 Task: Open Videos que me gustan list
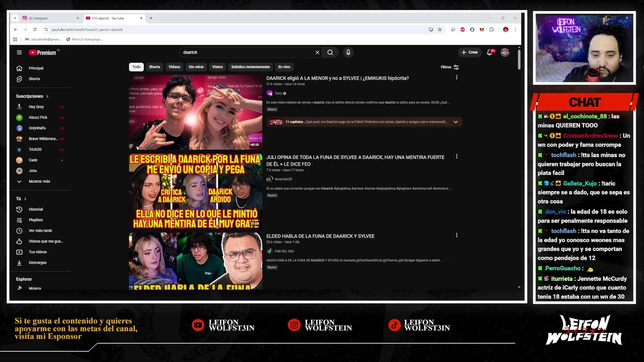pyautogui.click(x=46, y=241)
